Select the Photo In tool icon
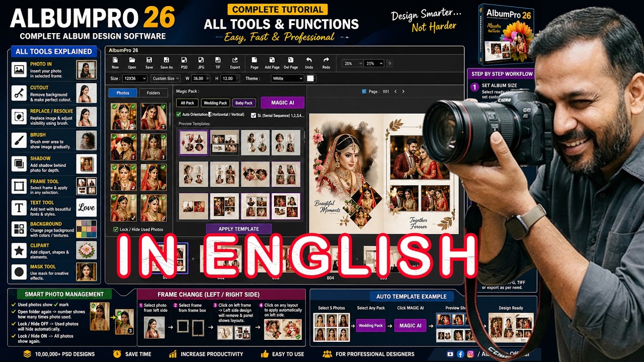This screenshot has width=644, height=362. click(19, 70)
